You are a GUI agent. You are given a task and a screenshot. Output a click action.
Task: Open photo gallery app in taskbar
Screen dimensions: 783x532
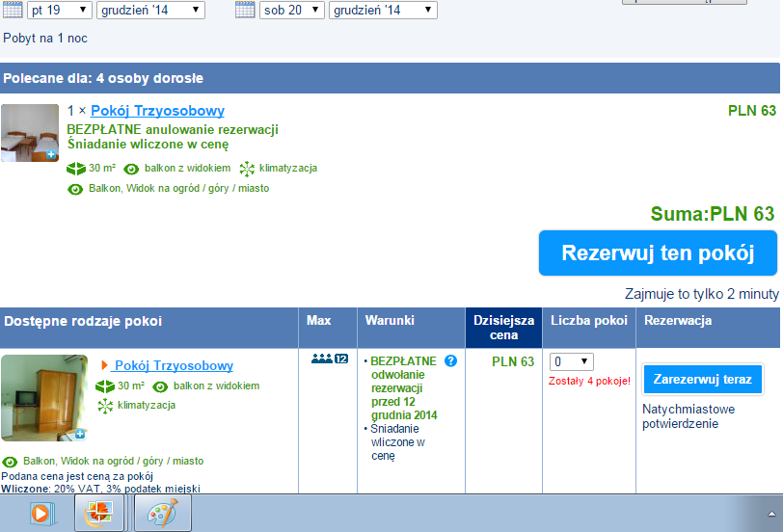tap(99, 513)
